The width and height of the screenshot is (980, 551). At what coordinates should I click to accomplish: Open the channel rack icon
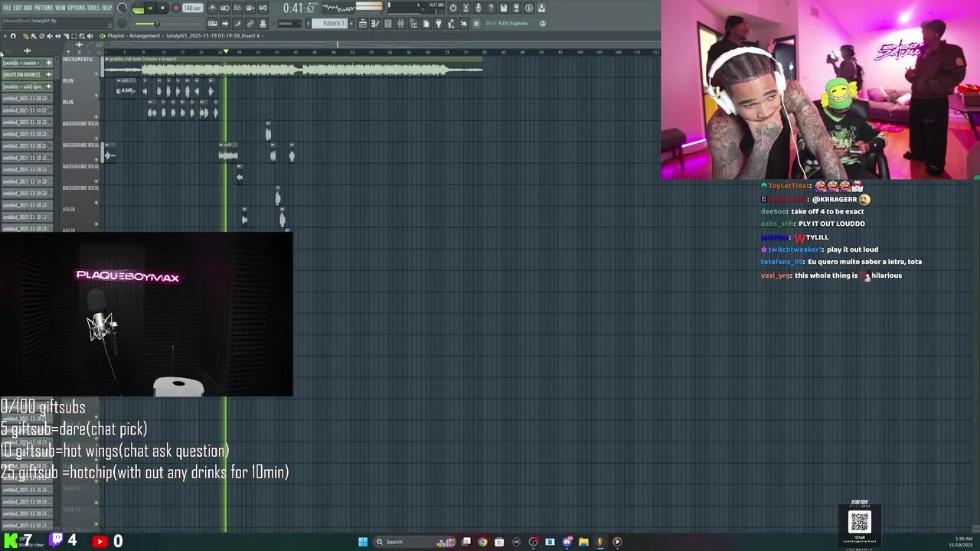388,24
